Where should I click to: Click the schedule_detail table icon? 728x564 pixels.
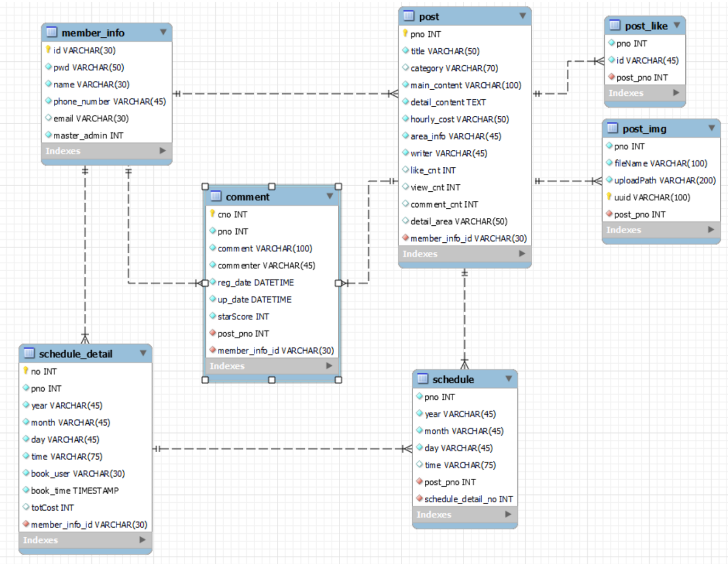click(29, 353)
